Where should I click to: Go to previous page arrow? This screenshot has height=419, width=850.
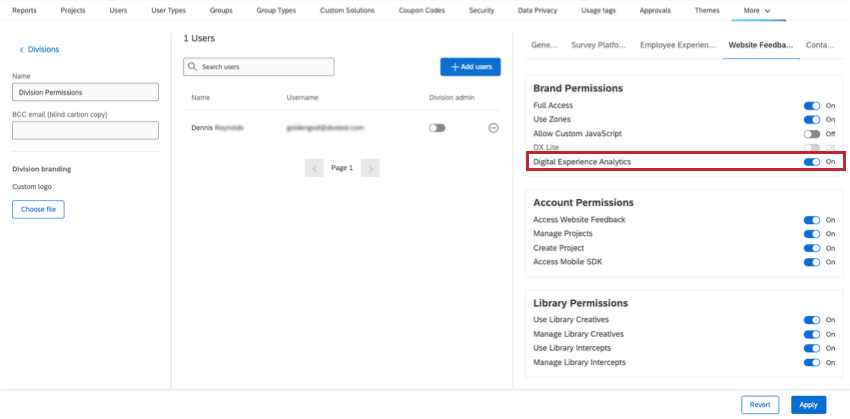pyautogui.click(x=314, y=168)
